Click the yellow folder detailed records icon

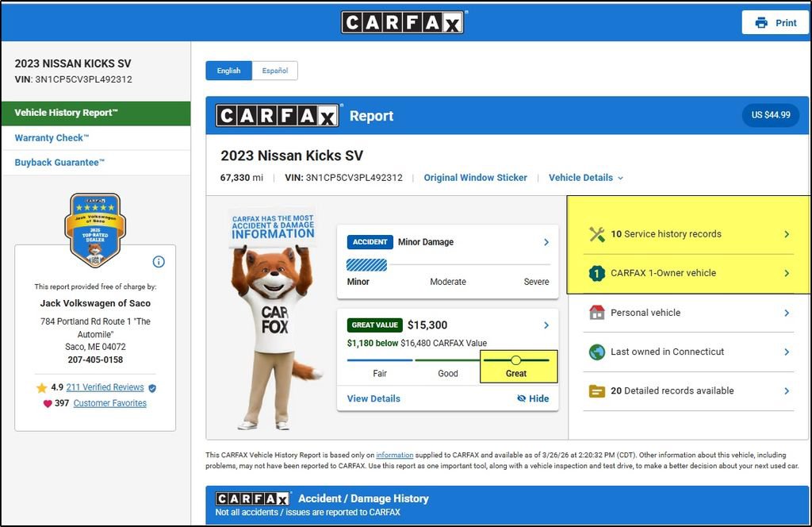pos(597,390)
